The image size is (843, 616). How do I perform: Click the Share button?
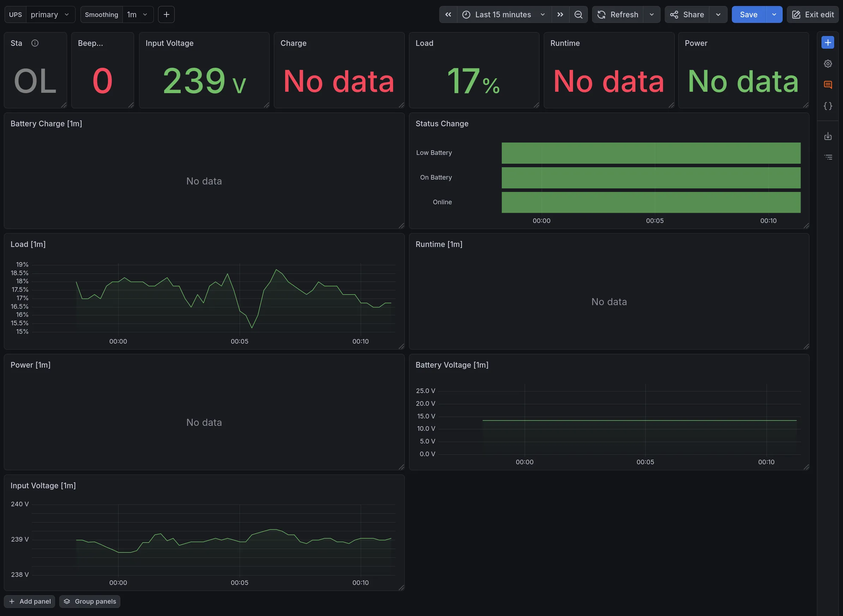(x=687, y=14)
